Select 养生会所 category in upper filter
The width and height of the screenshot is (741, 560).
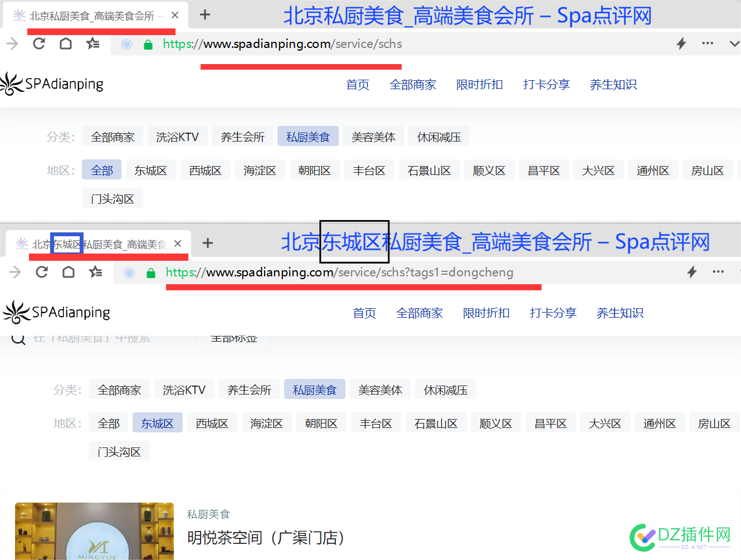[242, 137]
